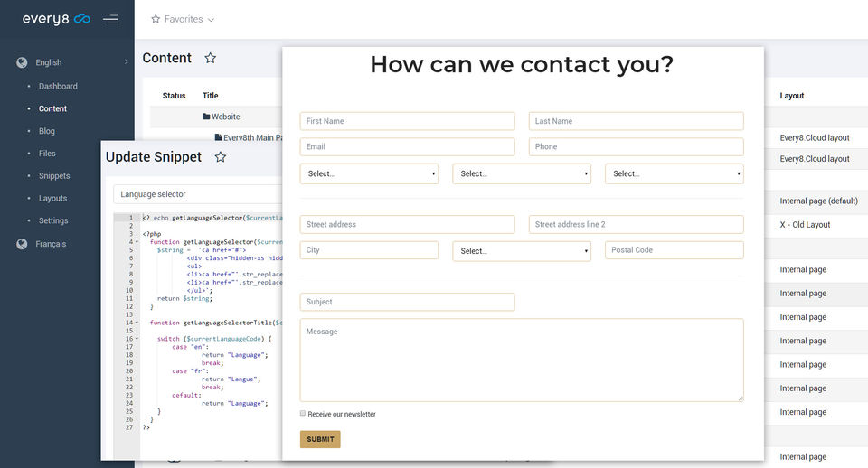Click 'Content' page heading
Viewport: 868px width, 468px height.
click(166, 58)
